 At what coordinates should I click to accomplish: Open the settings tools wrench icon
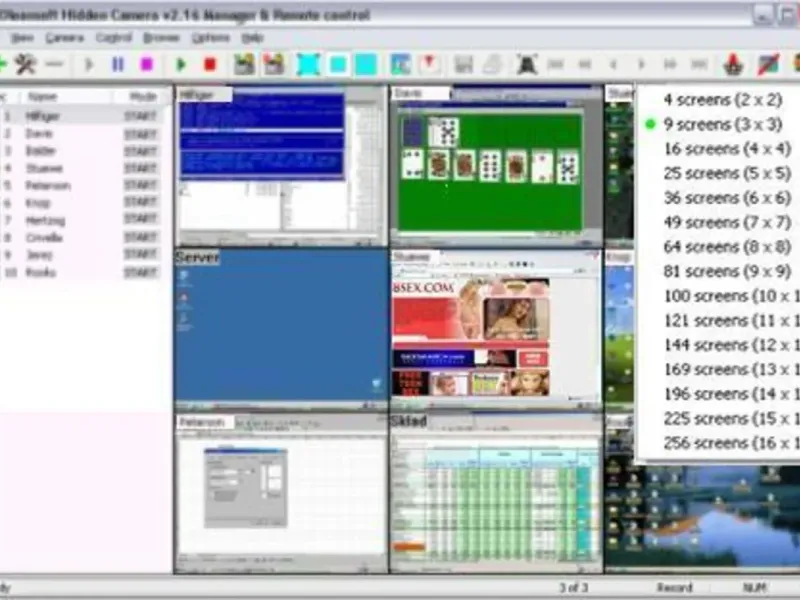point(24,64)
